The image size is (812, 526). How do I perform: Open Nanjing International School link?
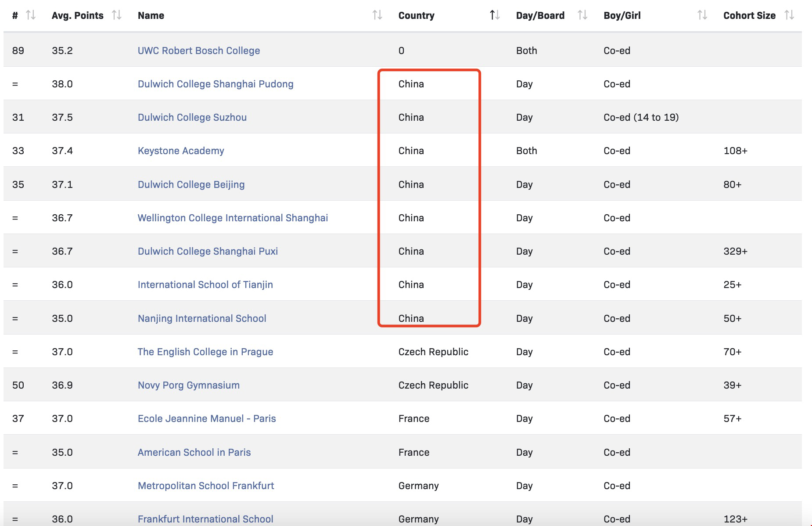[x=202, y=318]
